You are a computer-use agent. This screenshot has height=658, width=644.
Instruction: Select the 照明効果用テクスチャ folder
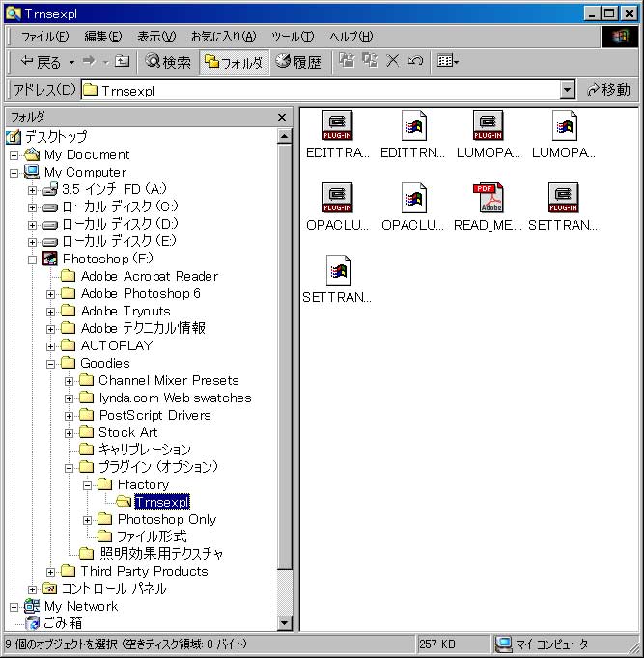click(x=161, y=554)
